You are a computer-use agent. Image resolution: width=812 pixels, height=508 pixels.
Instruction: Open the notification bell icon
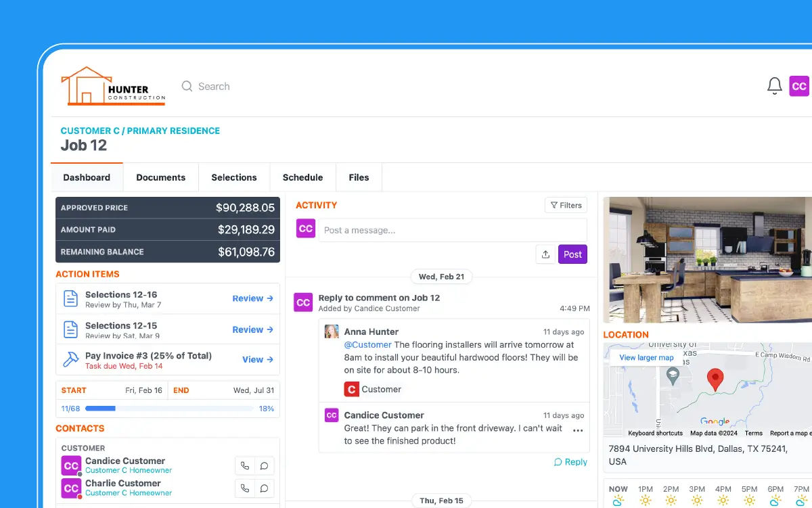[774, 86]
